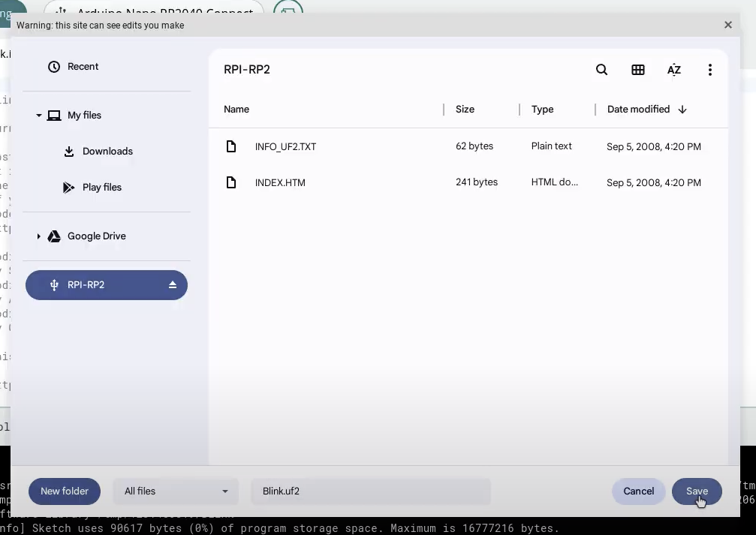756x535 pixels.
Task: Eject the RPI-RP2 drive
Action: [173, 285]
